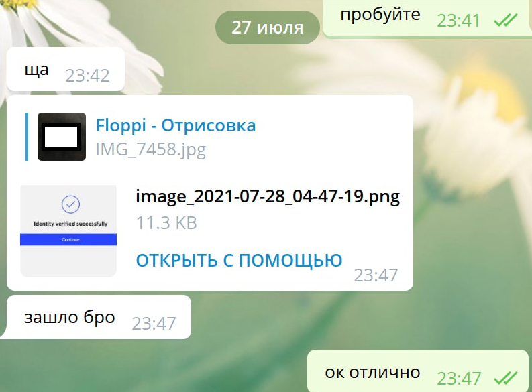Click the 23:41 timestamp on 'пробуйте'

coord(458,21)
